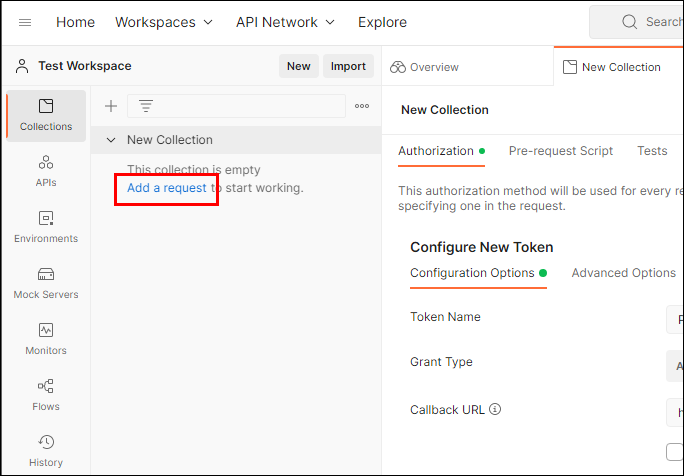Screen dimensions: 684x476
Task: Select the Advanced Options tab
Action: 623,273
